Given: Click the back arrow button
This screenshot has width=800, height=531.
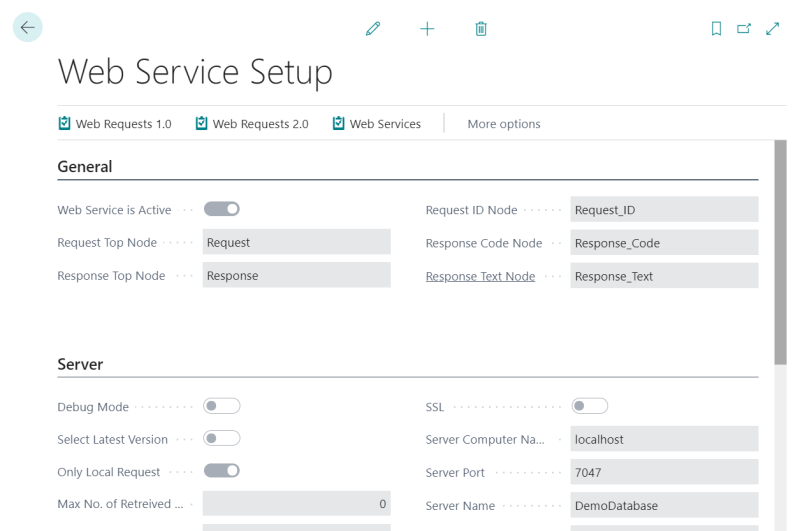Looking at the screenshot, I should coord(27,28).
